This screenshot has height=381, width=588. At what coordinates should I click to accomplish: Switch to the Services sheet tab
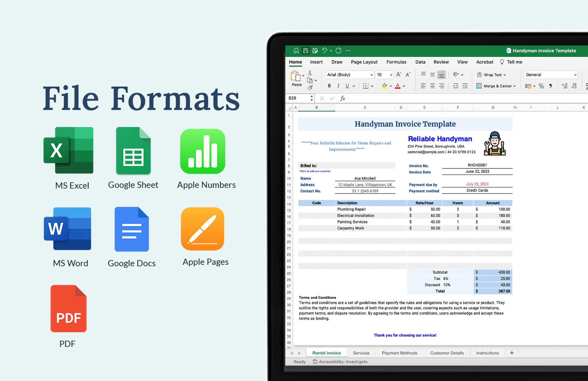point(361,353)
